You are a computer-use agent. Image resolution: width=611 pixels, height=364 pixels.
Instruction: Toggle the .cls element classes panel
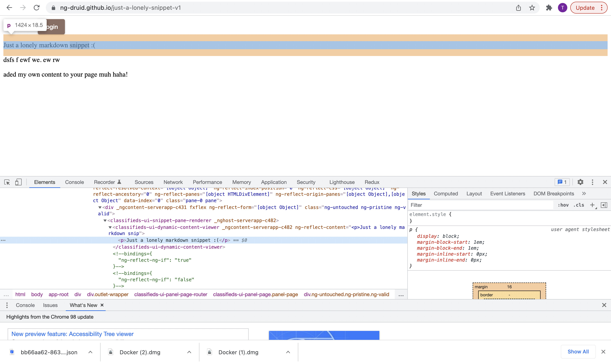[x=579, y=205]
